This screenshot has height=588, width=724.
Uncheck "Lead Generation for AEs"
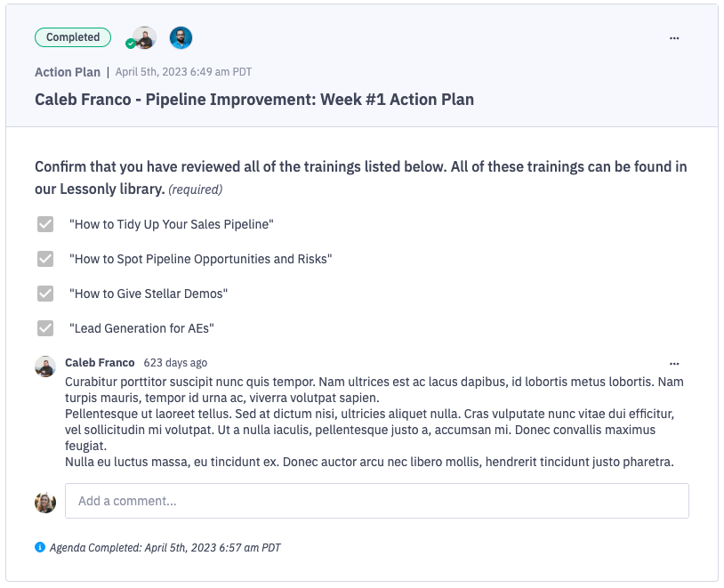(45, 328)
